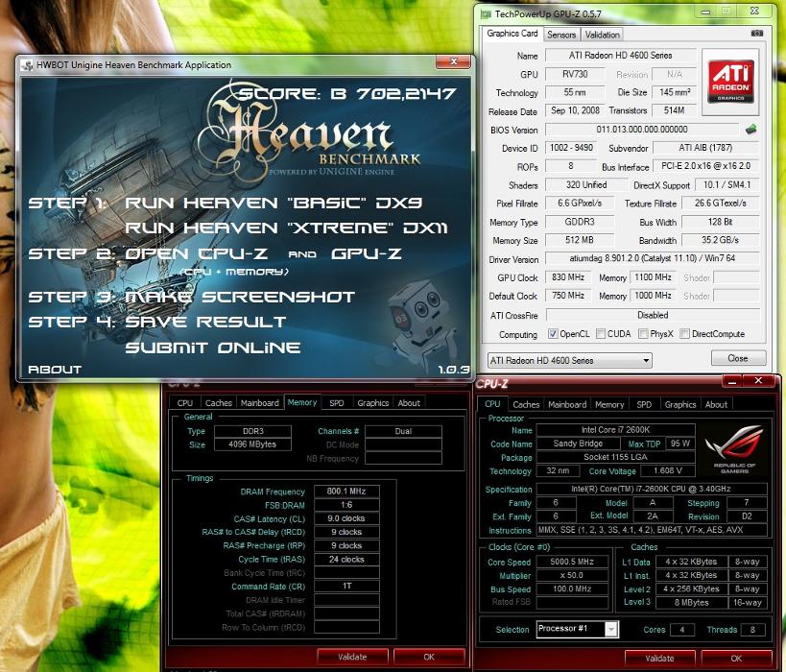Image resolution: width=786 pixels, height=672 pixels.
Task: Toggle the OpenCL checkbox
Action: tap(553, 334)
